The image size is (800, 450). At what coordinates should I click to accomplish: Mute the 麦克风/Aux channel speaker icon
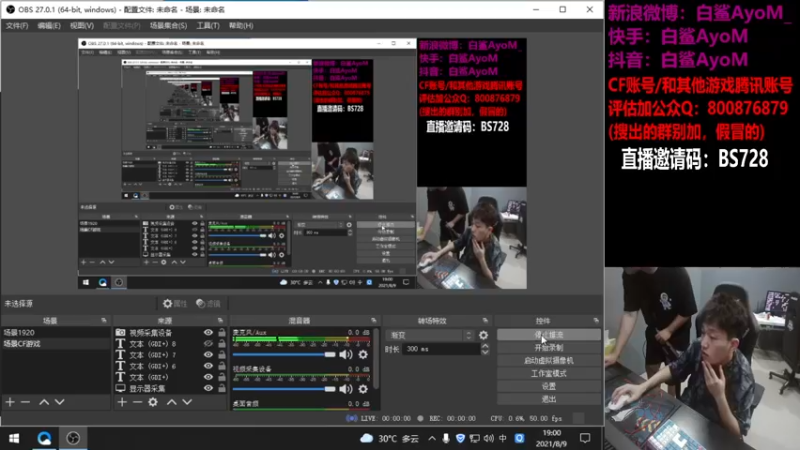346,354
